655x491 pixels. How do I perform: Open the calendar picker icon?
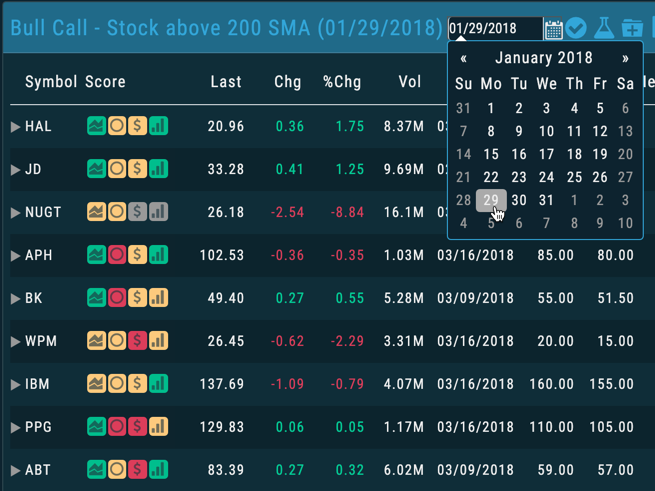point(553,28)
